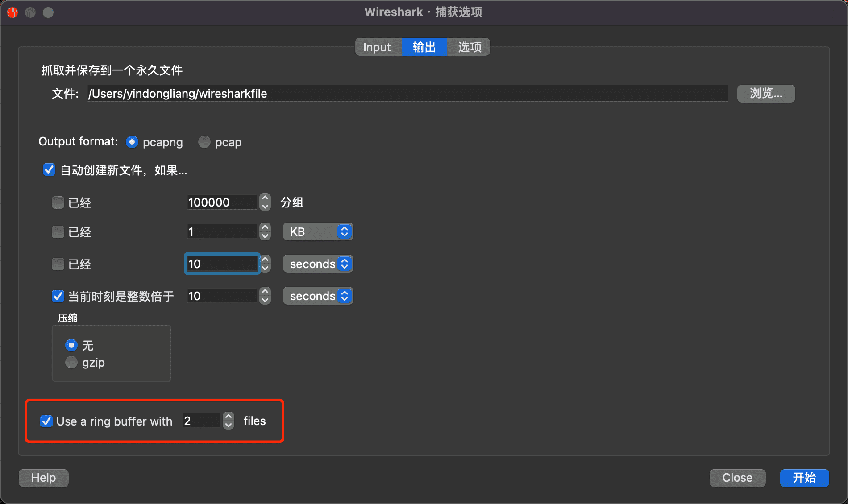Open seconds dropdown for 当前时刻是整数倍于

pyautogui.click(x=318, y=296)
